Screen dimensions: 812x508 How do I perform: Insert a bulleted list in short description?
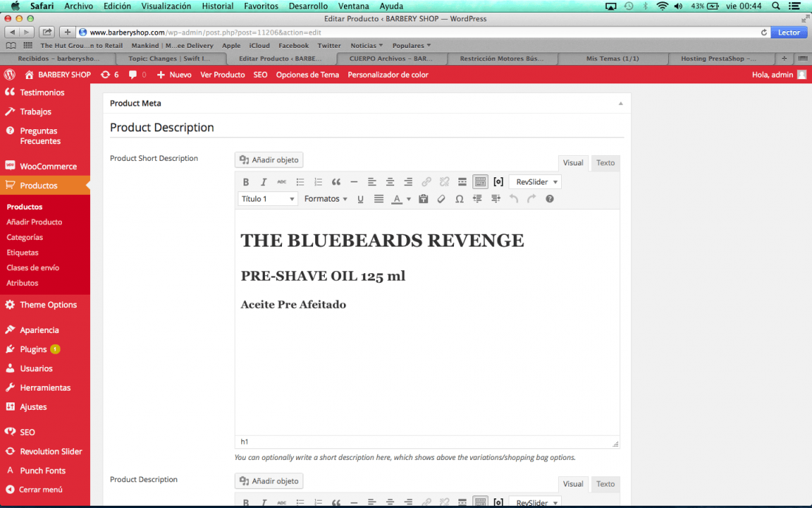pyautogui.click(x=300, y=182)
